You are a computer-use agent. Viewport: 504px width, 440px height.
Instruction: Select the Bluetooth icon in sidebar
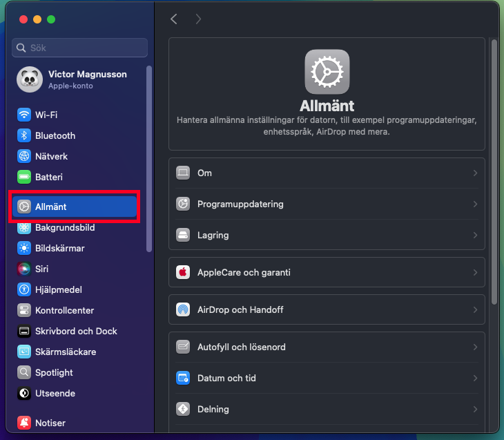point(24,135)
